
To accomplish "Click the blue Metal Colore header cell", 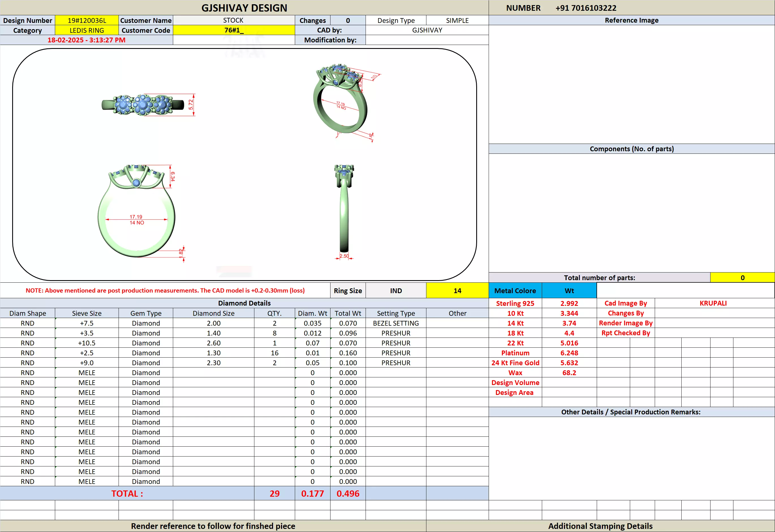I will coord(515,291).
